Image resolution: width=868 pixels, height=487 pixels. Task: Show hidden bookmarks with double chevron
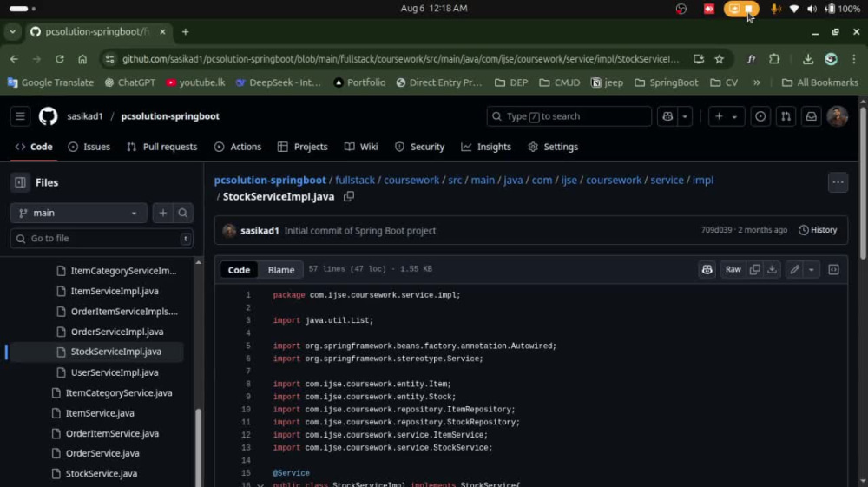757,82
